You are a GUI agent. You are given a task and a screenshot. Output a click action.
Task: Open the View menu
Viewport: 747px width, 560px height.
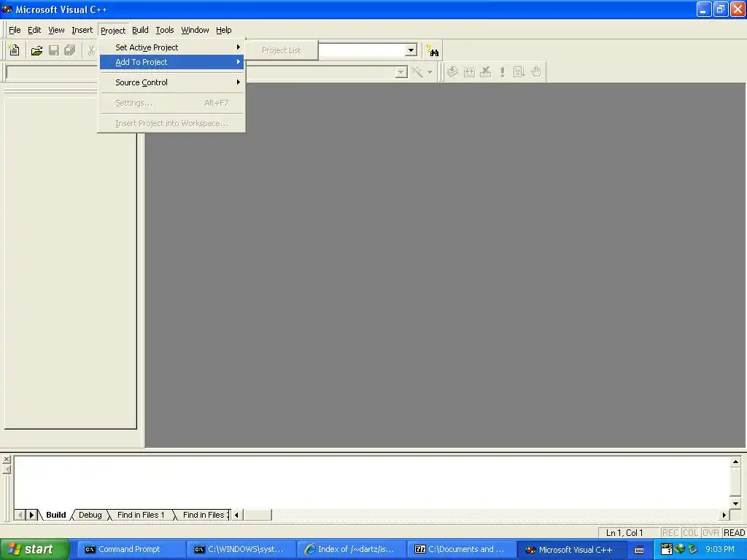pyautogui.click(x=56, y=30)
